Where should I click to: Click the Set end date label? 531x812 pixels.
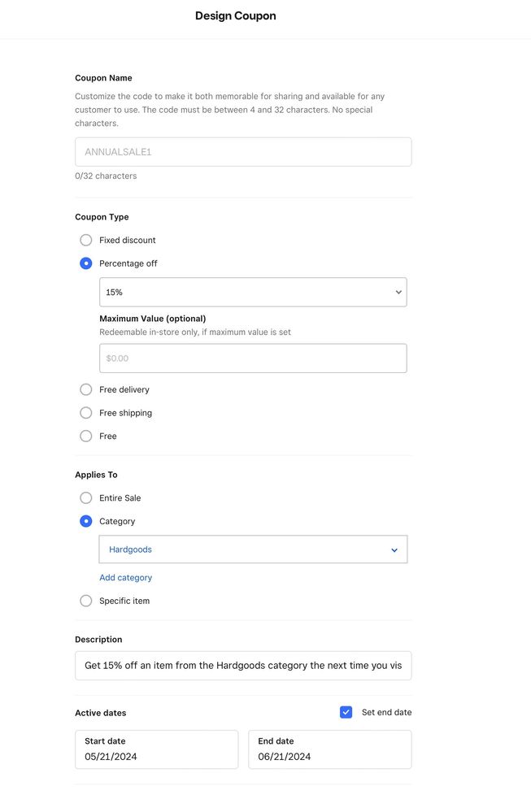386,713
